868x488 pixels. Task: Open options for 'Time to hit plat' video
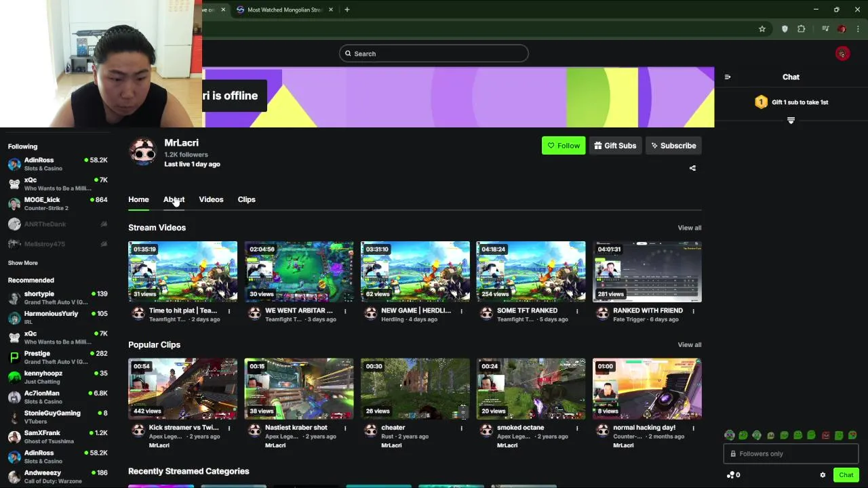click(x=229, y=311)
